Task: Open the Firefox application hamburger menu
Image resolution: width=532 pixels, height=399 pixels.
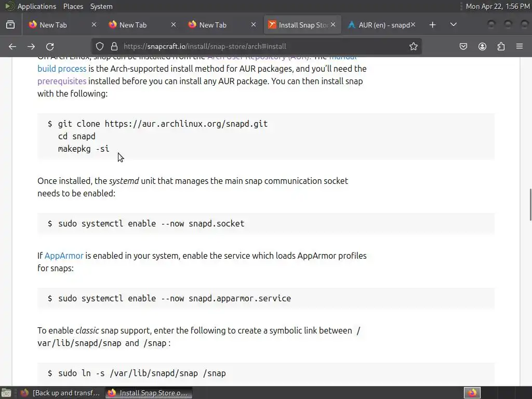Action: coord(520,46)
